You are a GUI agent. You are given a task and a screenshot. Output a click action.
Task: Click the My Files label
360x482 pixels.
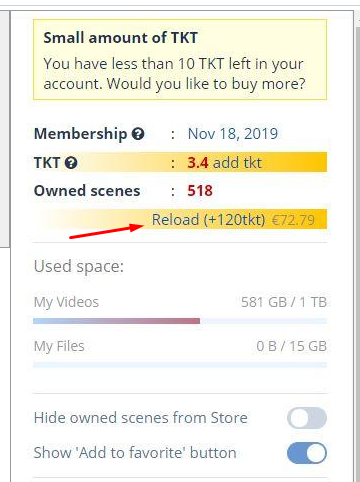click(59, 346)
